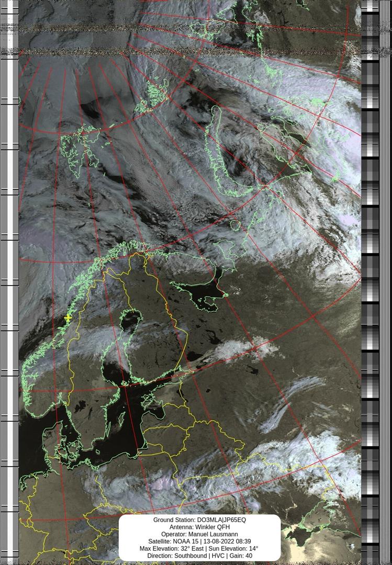Select the 'Operator: Manuel Lausmann' text line
The height and width of the screenshot is (565, 392).
point(200,534)
